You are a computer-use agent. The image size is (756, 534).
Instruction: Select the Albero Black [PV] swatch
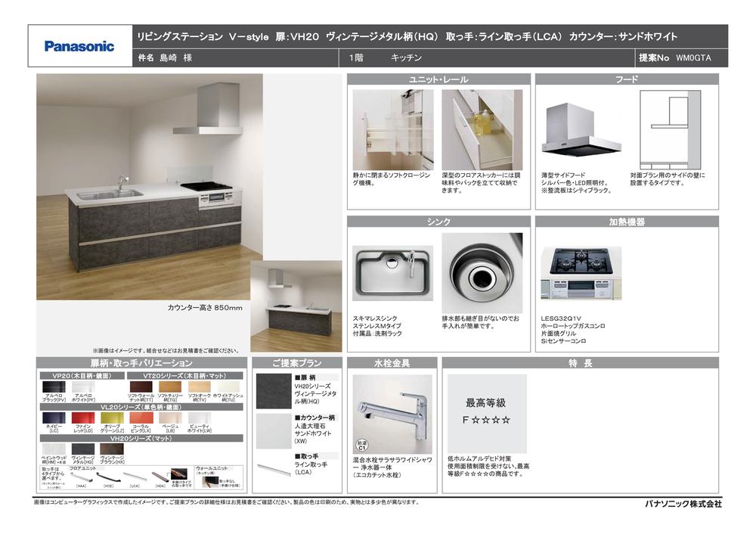54,387
